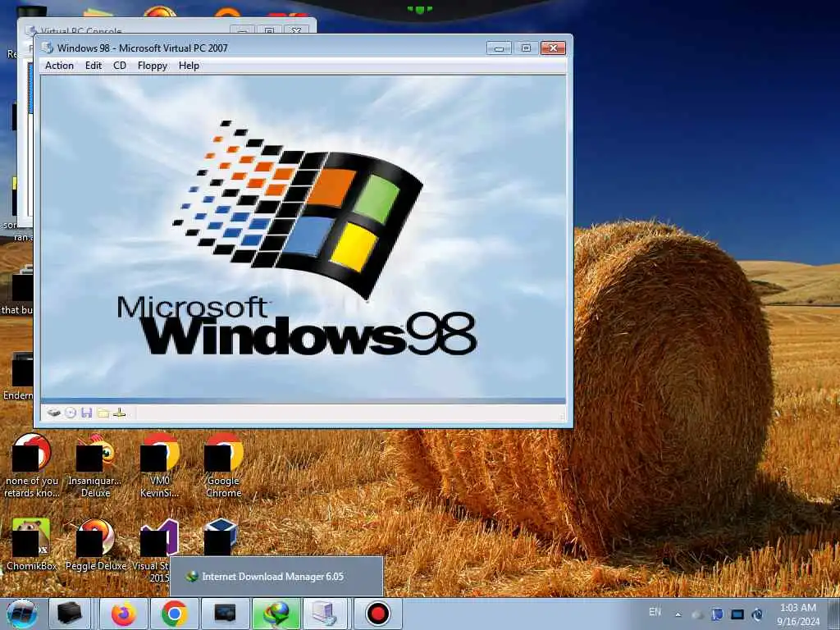Screen dimensions: 840x630
Task: Click the hard disk activity icon in status bar
Action: tap(53, 413)
